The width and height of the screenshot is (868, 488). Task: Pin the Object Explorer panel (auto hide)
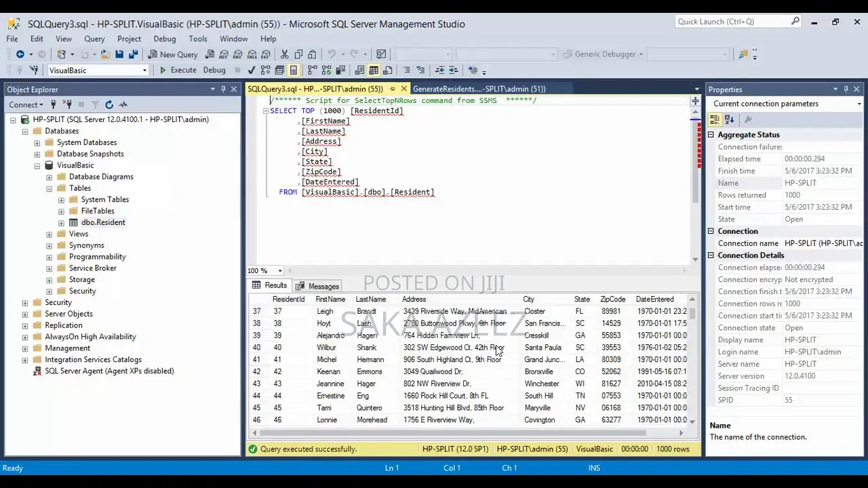[x=223, y=89]
